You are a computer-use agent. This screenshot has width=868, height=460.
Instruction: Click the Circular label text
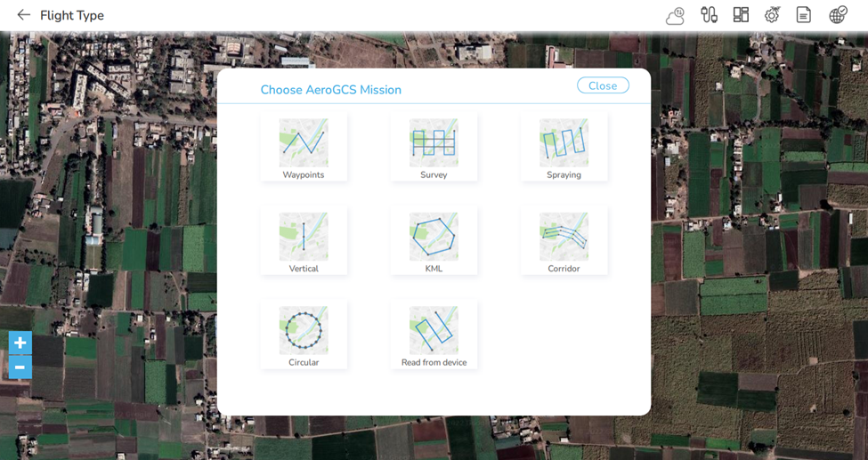(x=304, y=362)
